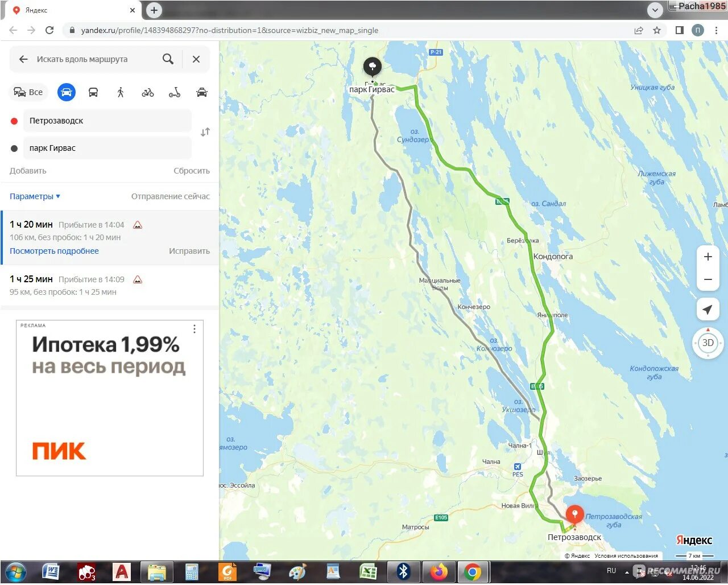The height and width of the screenshot is (585, 728).
Task: Go back in browser history
Action: 14,30
